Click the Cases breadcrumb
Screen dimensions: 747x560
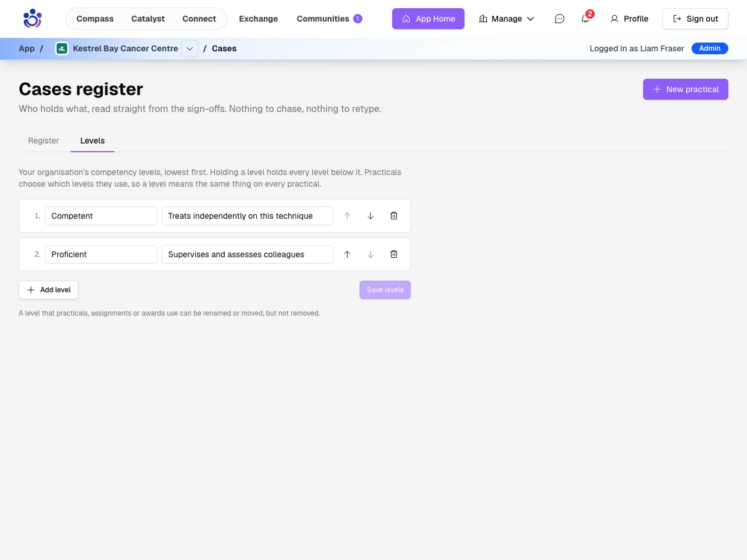pyautogui.click(x=224, y=48)
